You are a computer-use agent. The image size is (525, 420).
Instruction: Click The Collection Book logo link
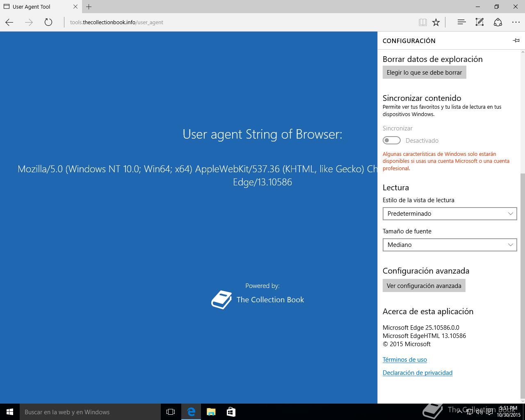click(x=258, y=300)
